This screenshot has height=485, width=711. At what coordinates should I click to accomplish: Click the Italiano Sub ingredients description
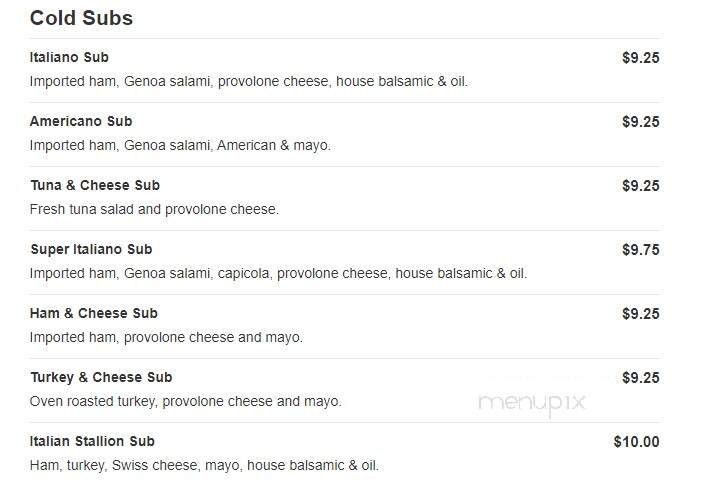pos(248,82)
